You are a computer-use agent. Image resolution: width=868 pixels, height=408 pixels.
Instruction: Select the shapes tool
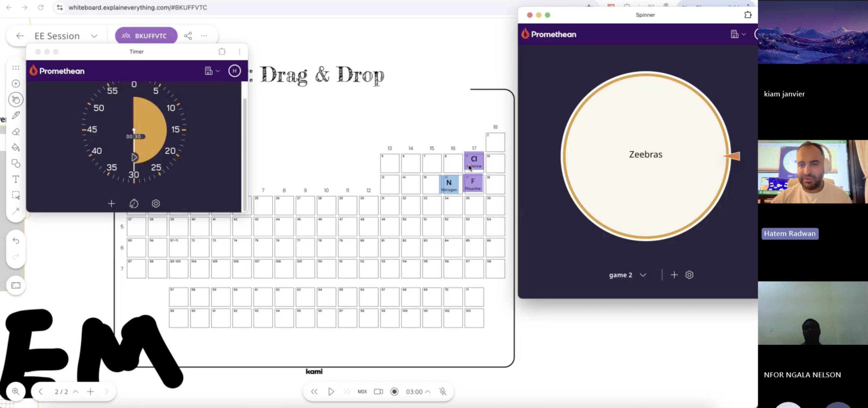[16, 164]
